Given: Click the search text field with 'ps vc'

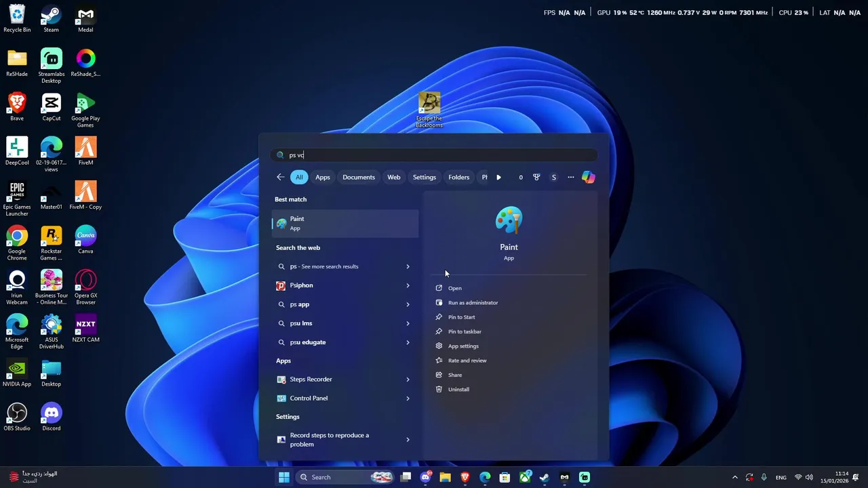Looking at the screenshot, I should [434, 155].
